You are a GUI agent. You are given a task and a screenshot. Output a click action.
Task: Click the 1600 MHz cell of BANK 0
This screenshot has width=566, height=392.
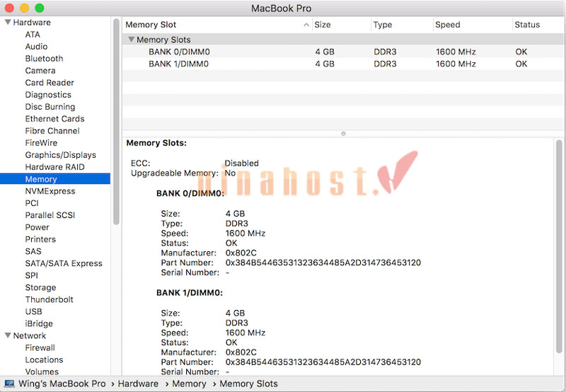(x=456, y=52)
